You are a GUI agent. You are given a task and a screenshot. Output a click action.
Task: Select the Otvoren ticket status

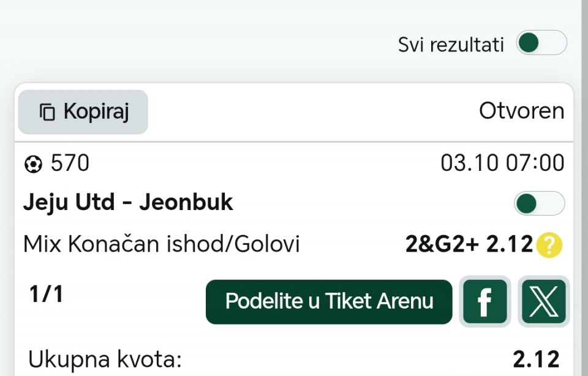click(x=521, y=111)
